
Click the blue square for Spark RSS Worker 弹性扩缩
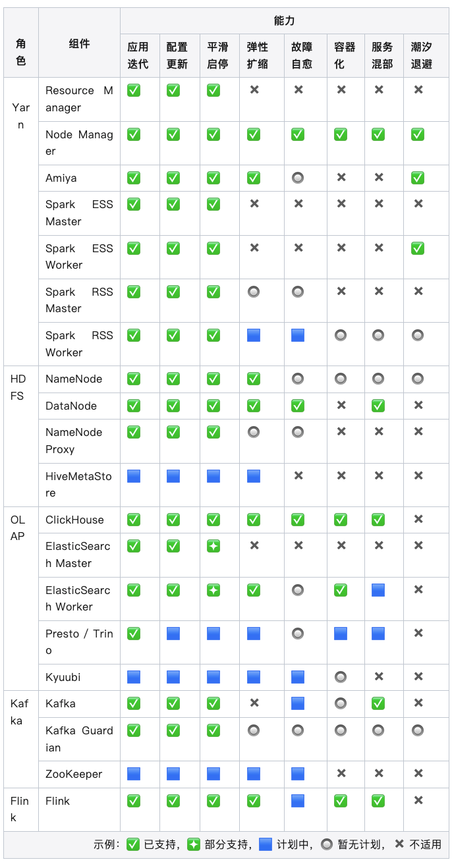pos(254,335)
